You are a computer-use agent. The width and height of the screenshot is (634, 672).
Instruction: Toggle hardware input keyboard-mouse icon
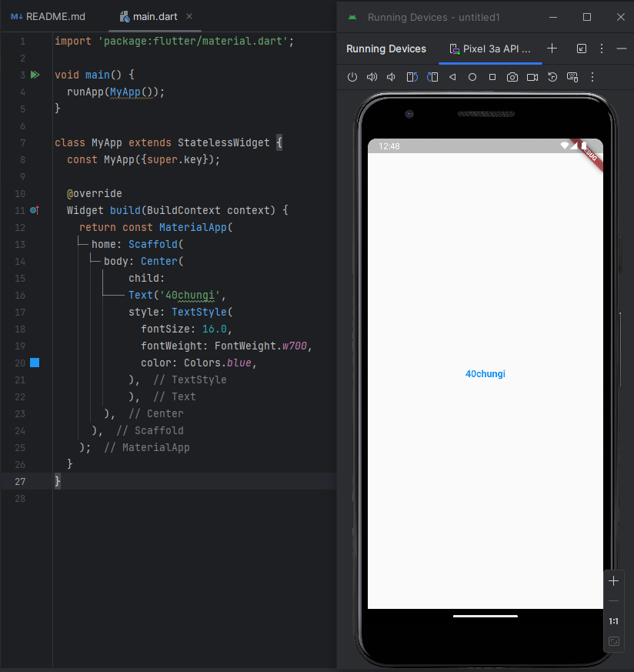coord(572,77)
